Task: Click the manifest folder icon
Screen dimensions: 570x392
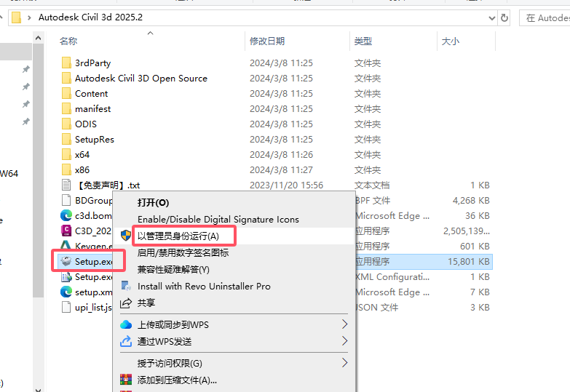Action: [66, 108]
